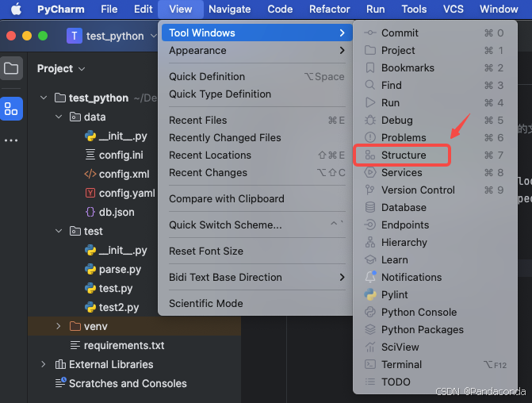Viewport: 532px width, 403px height.
Task: Click the Version Control branch icon
Action: (x=369, y=190)
